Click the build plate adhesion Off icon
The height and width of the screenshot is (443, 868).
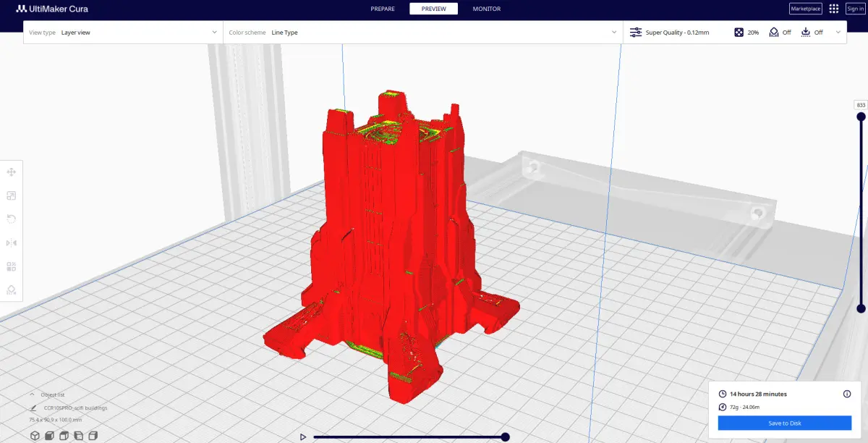[x=806, y=33]
